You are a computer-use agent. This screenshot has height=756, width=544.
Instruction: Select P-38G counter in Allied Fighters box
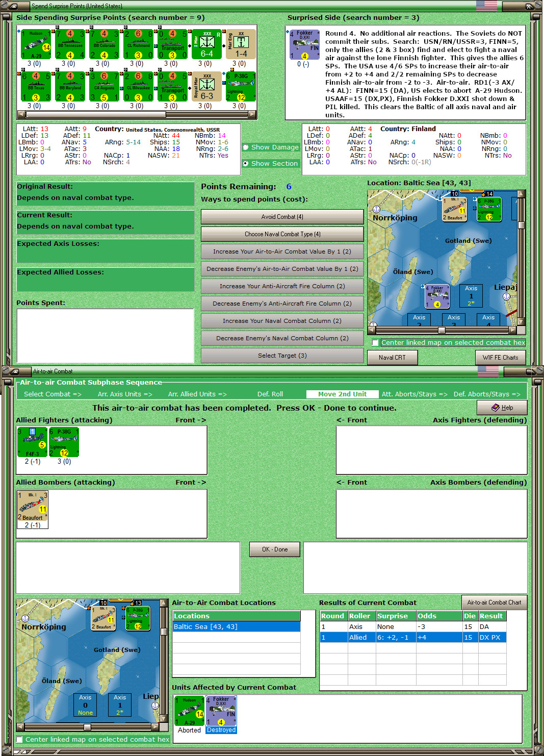64,442
